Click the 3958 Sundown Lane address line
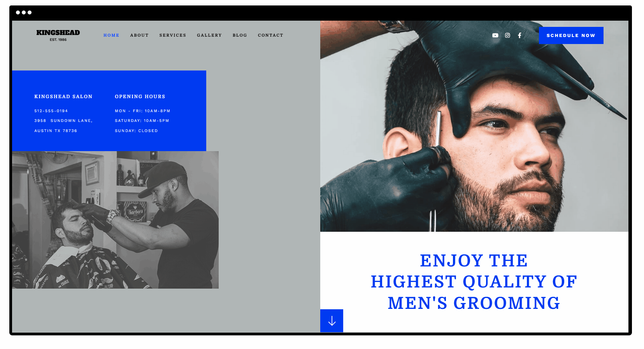Image resolution: width=644 pixels, height=349 pixels. [63, 121]
